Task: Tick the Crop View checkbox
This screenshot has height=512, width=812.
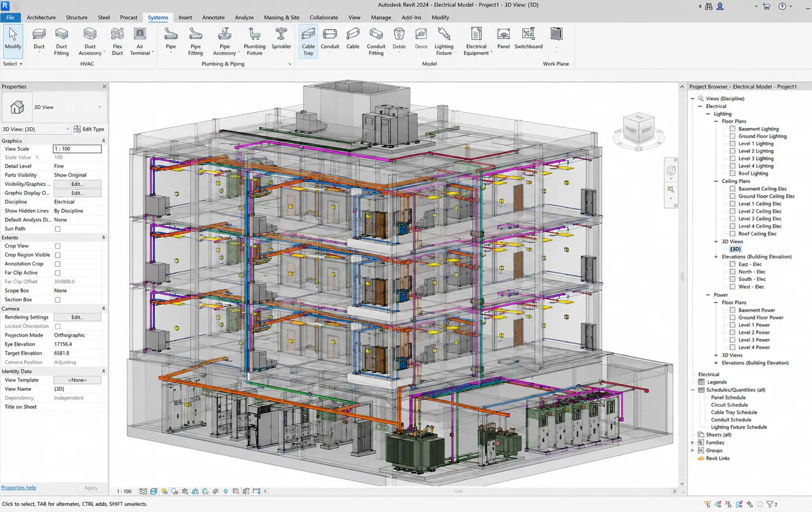Action: [x=57, y=246]
